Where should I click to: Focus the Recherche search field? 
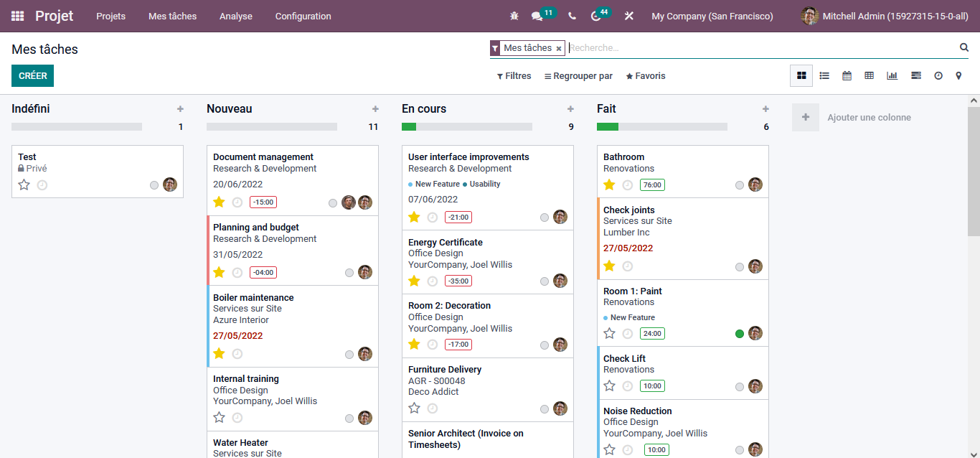762,48
